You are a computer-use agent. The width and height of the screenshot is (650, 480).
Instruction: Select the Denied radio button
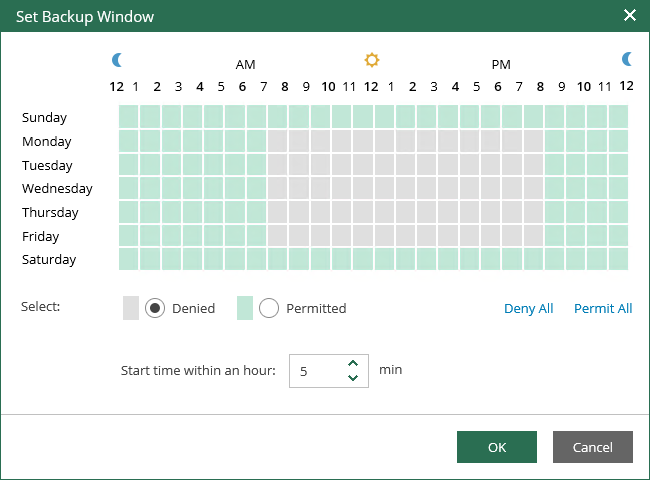pos(155,308)
